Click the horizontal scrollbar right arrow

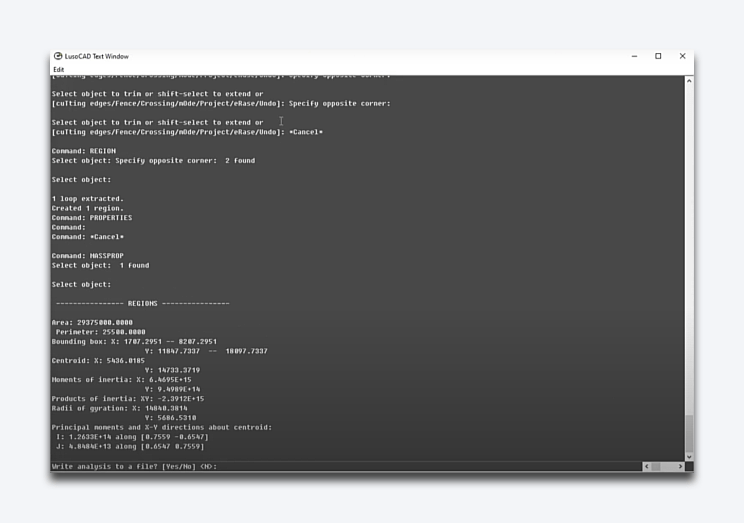(x=681, y=467)
